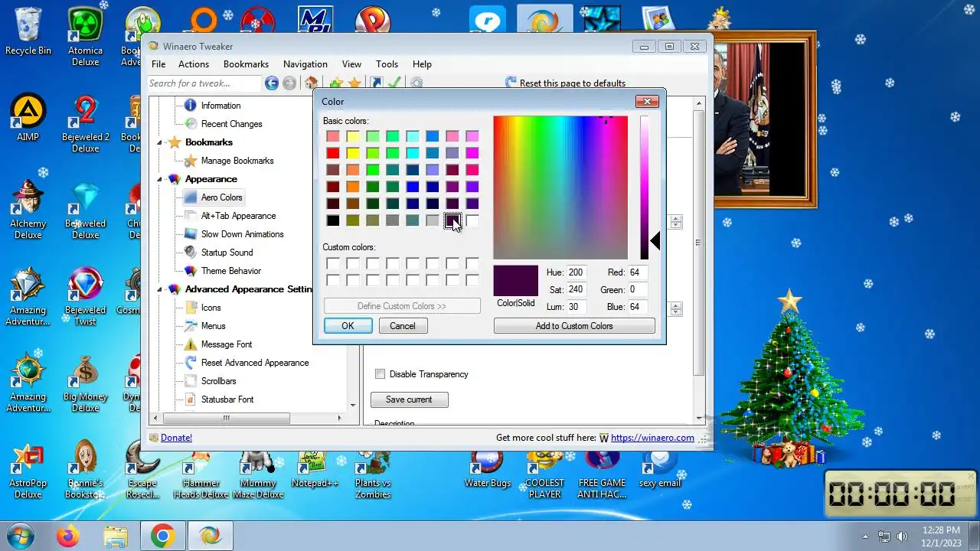Open the Notepad++ desktop shortcut
This screenshot has height=551, width=980.
tap(315, 466)
